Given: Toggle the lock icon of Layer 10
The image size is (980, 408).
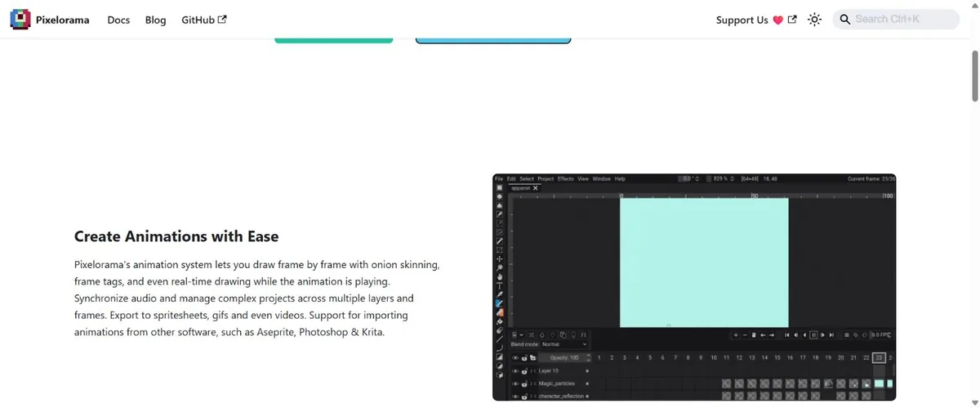Looking at the screenshot, I should 524,370.
